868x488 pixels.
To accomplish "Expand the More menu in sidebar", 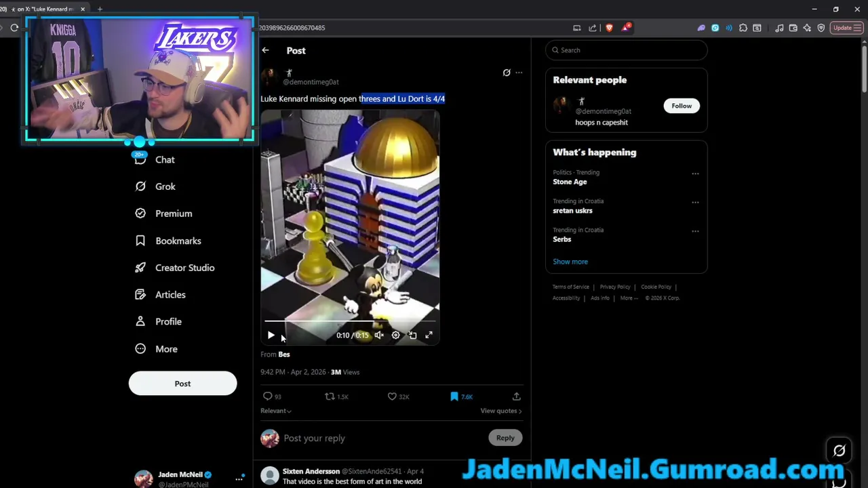I will pos(166,349).
